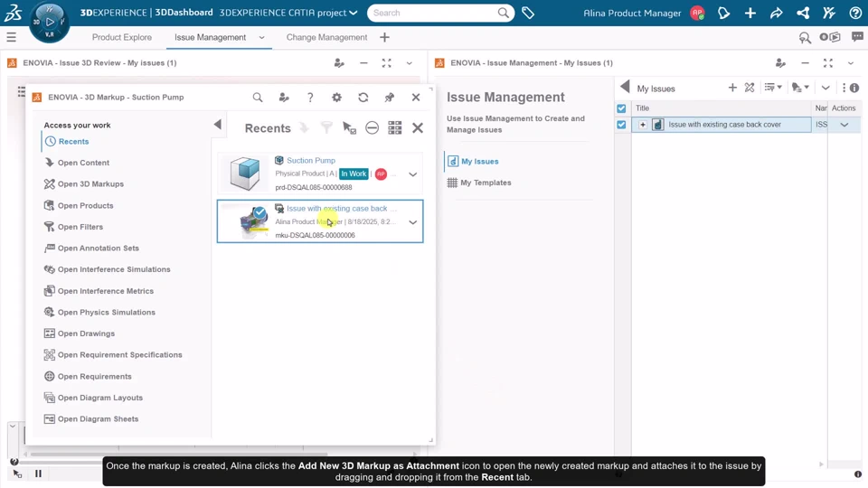
Task: Click the Alina Product Manager avatar
Action: (697, 13)
